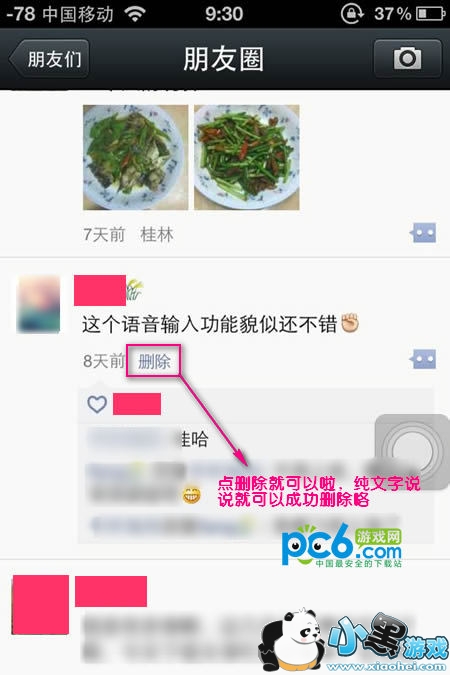Open comment menu on the 7天前 post
Screen dimensions: 450x675
(x=423, y=233)
